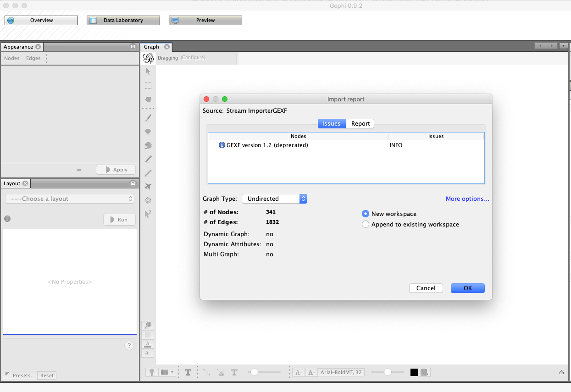Select the Sizer diamond tool
The image size is (571, 392).
pyautogui.click(x=148, y=132)
